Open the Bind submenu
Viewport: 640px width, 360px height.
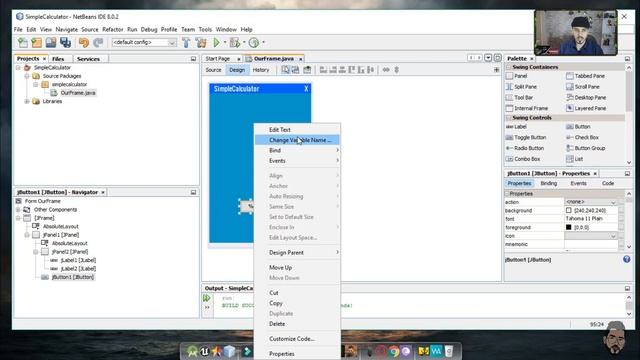[297, 150]
